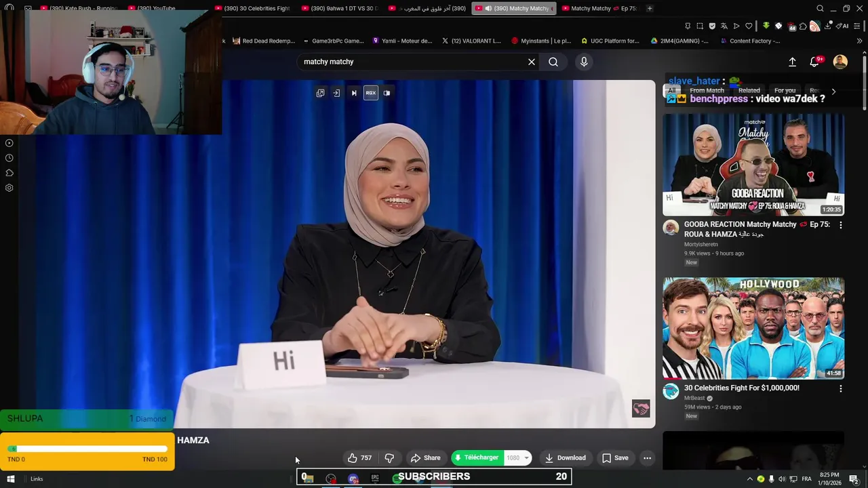Select the Related chip
The width and height of the screenshot is (868, 488).
coord(749,90)
